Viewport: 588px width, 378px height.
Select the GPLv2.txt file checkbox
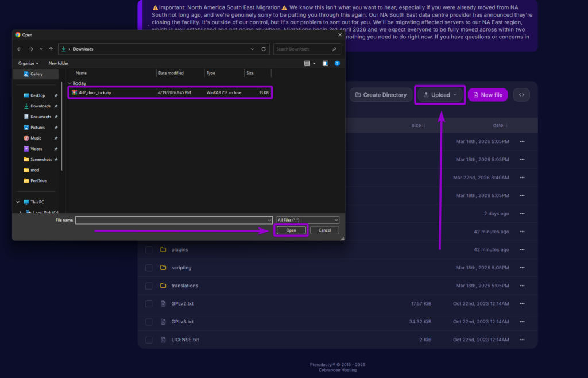tap(148, 303)
